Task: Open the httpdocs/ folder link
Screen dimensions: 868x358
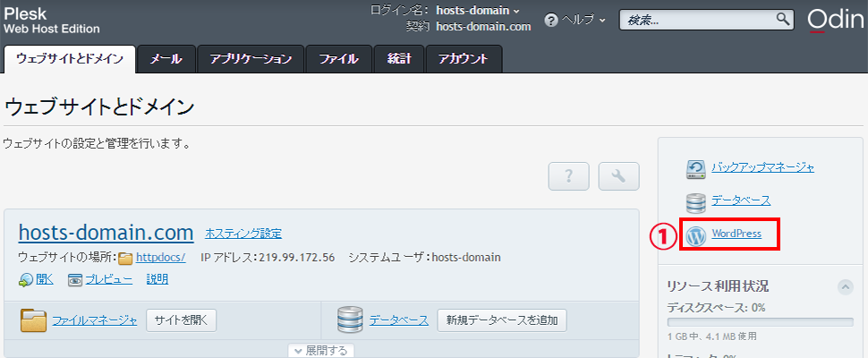Action: coord(160,258)
